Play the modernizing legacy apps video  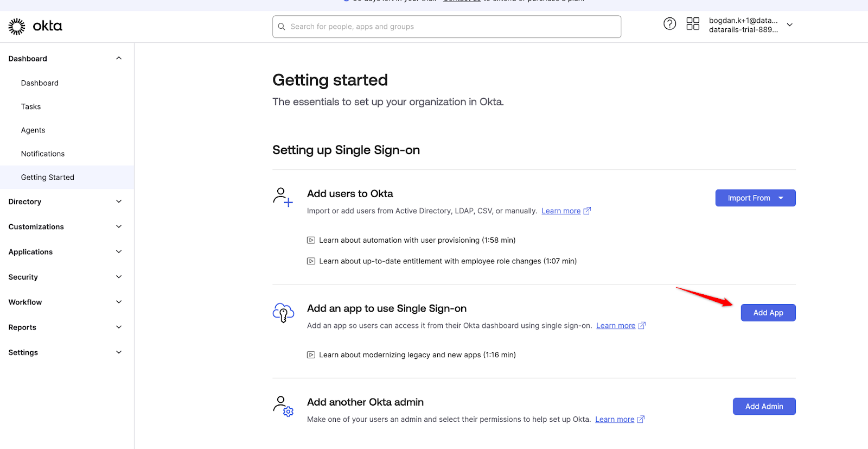pyautogui.click(x=411, y=355)
